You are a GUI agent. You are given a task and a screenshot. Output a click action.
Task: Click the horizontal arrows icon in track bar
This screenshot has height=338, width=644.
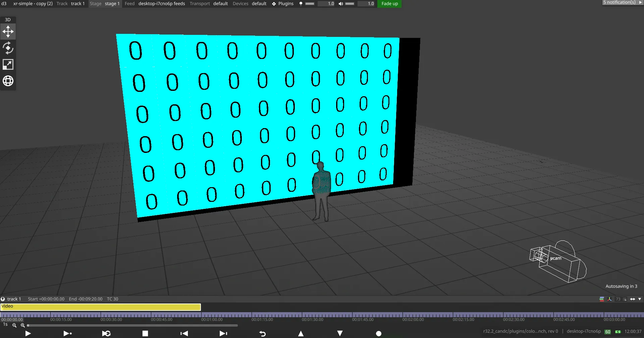(633, 299)
